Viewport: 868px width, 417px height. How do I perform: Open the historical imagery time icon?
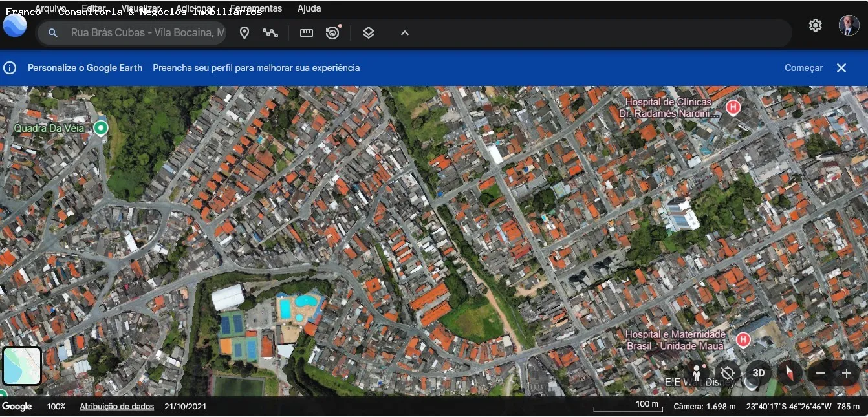pos(333,33)
